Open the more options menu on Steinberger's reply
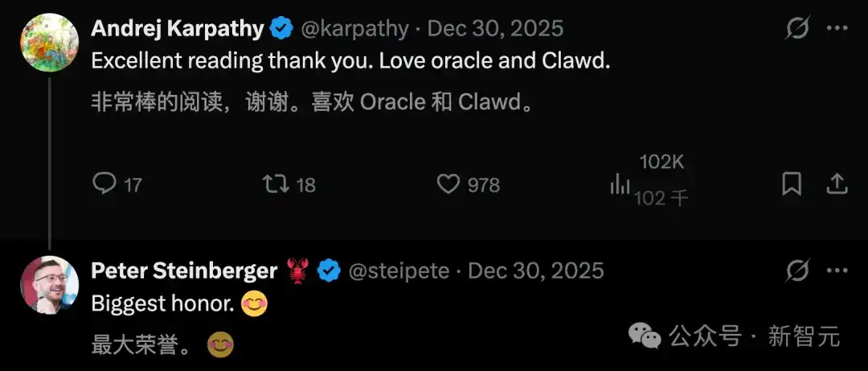This screenshot has height=371, width=868. [x=837, y=270]
